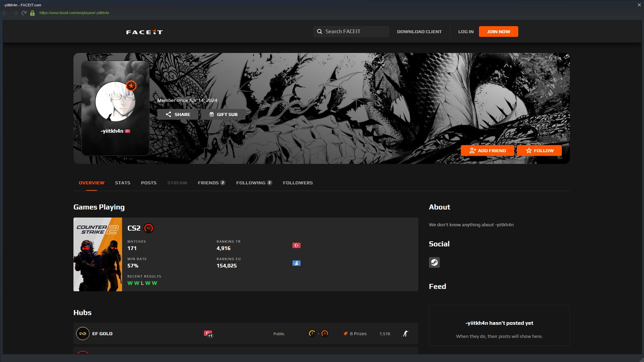Click the "CS2" game title
This screenshot has height=362, width=644.
134,228
